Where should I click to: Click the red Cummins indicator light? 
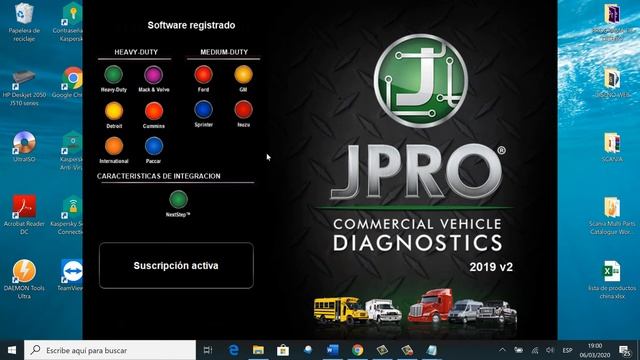coord(154,111)
